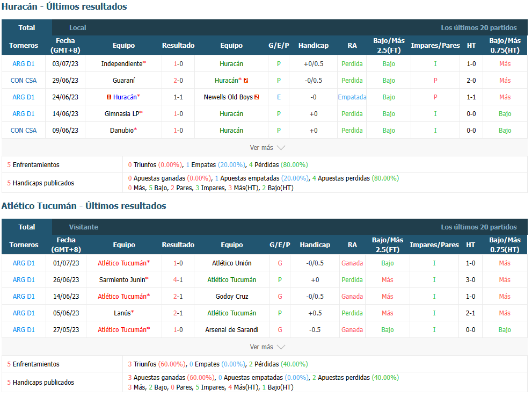The height and width of the screenshot is (396, 532).
Task: Click '4 Pérdidas (80.00%)' in Huracán summary
Action: point(279,165)
